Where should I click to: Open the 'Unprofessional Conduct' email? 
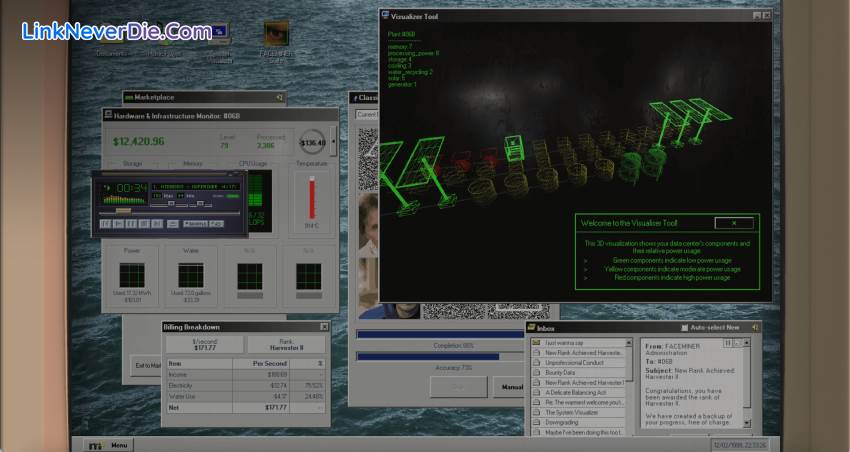(x=577, y=362)
